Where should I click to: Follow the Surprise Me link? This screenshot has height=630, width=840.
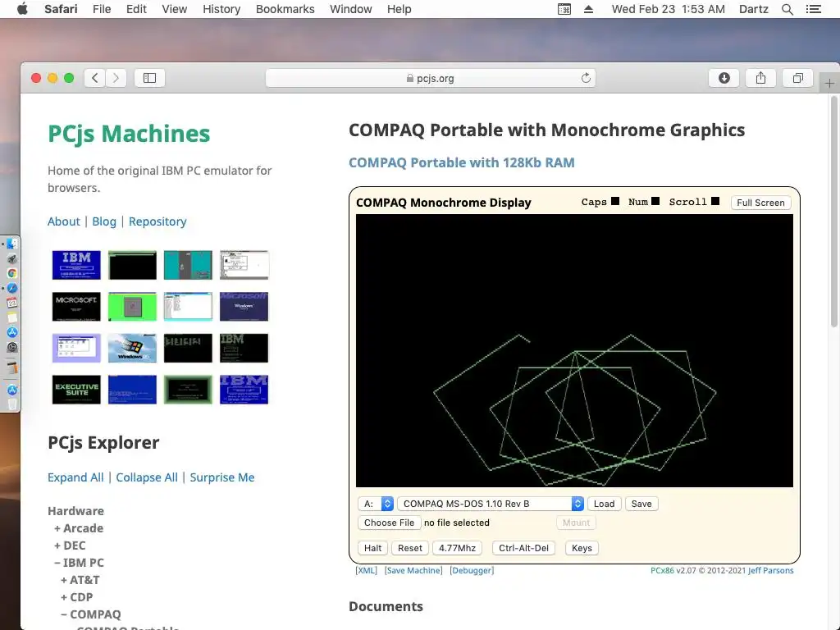(x=221, y=477)
